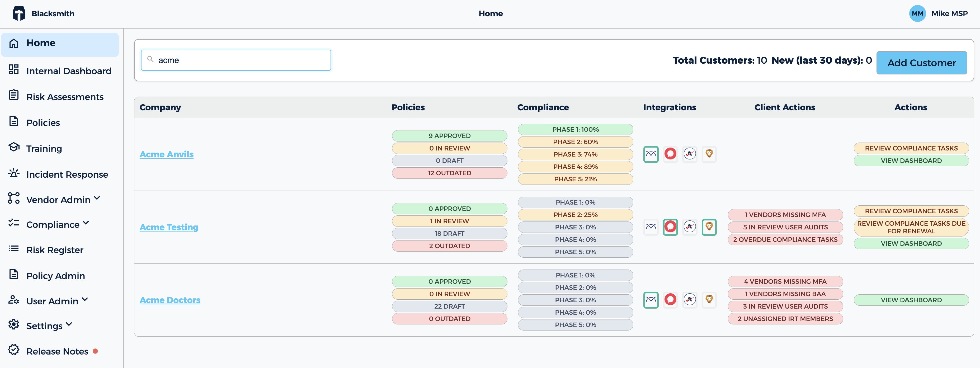
Task: Click the customer search field
Action: pos(236,60)
